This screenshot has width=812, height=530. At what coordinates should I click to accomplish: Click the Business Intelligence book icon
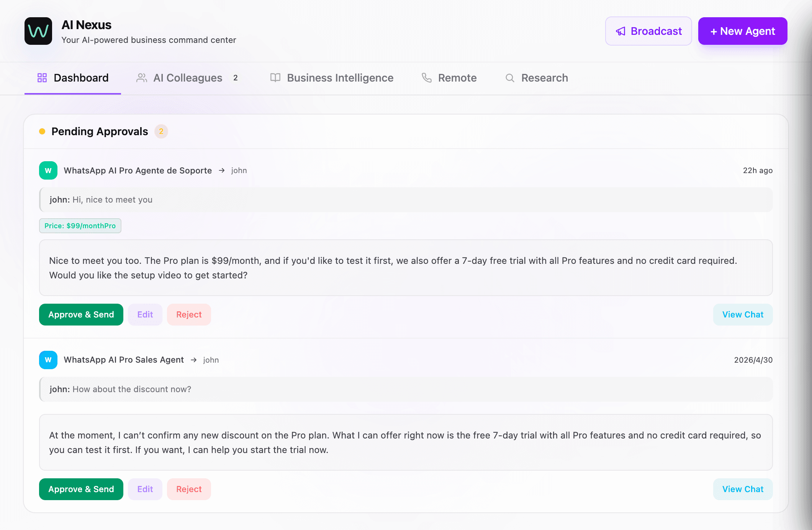[275, 78]
